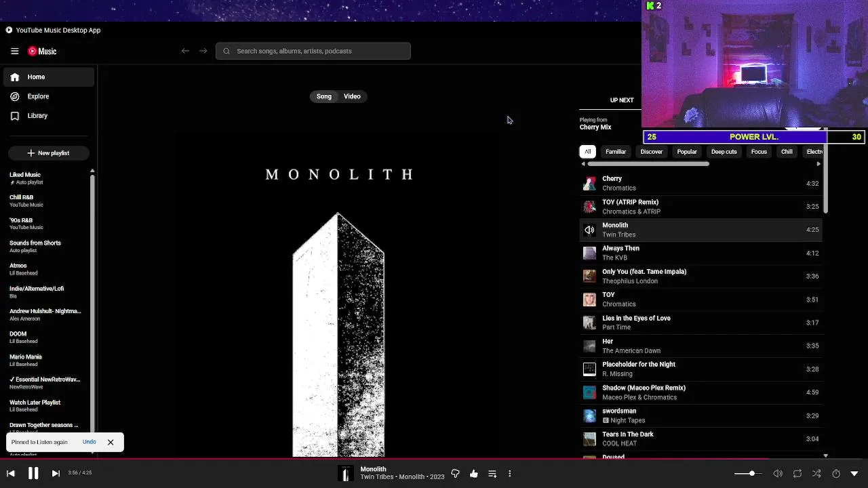Adjust the volume slider
Image resolution: width=868 pixels, height=488 pixels.
point(749,474)
